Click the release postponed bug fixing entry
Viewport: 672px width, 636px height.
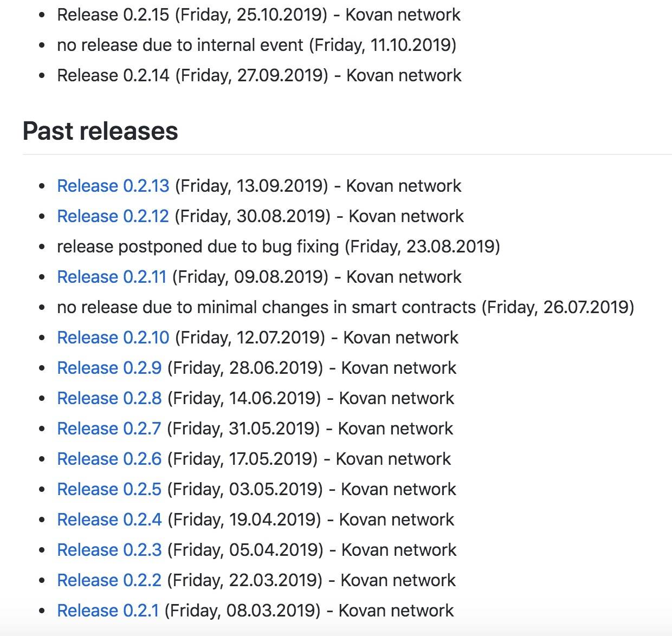point(279,246)
